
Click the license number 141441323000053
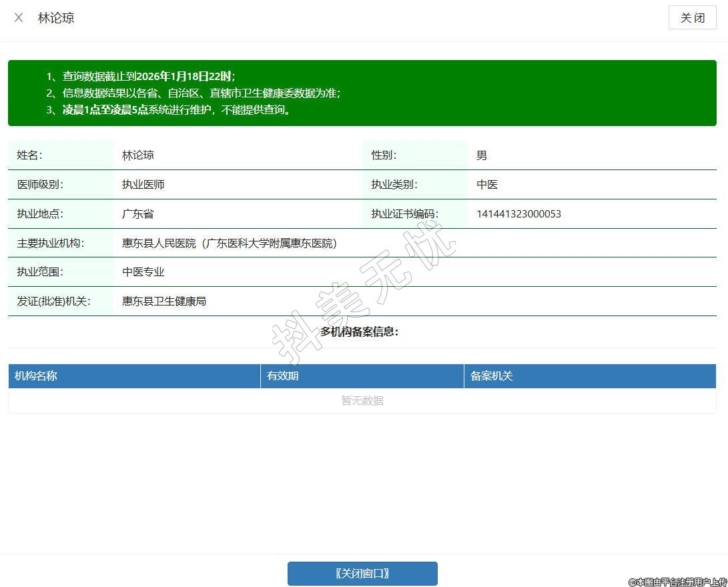click(518, 214)
